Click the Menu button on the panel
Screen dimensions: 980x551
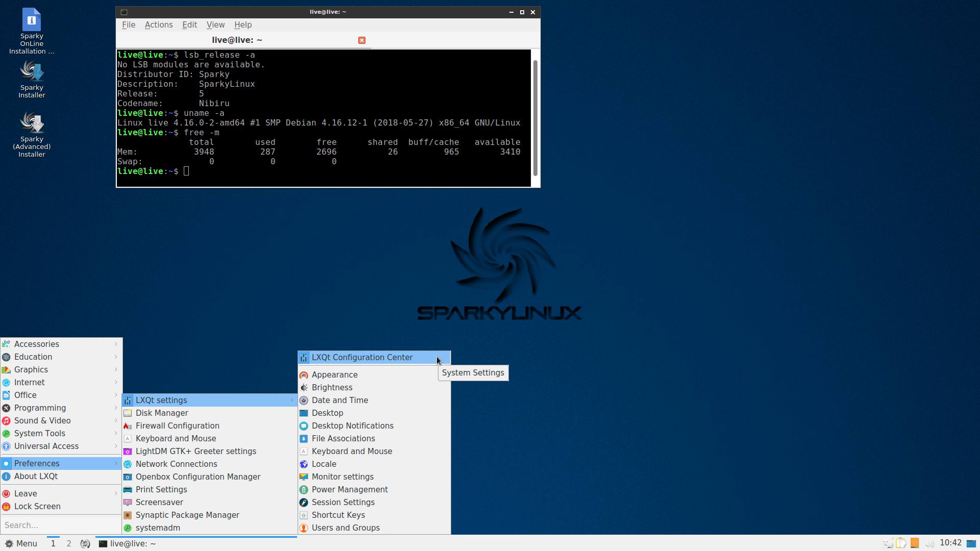pyautogui.click(x=21, y=544)
